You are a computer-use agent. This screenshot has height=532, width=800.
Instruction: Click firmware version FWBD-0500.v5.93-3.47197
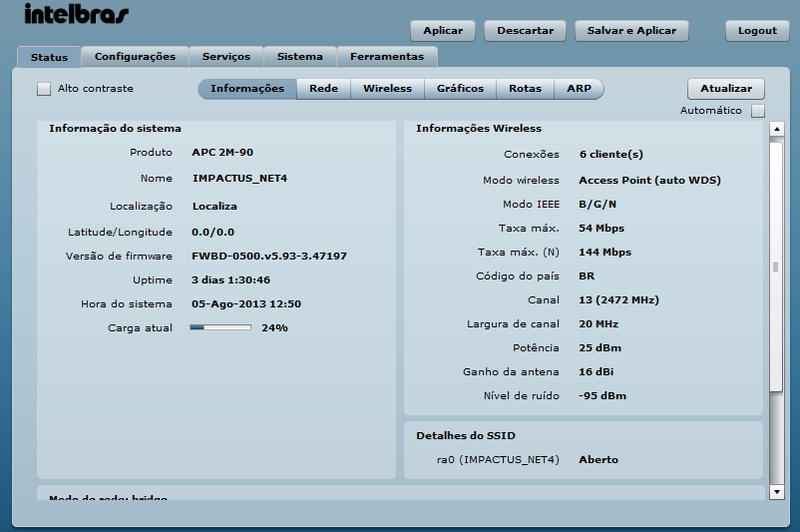pos(269,256)
